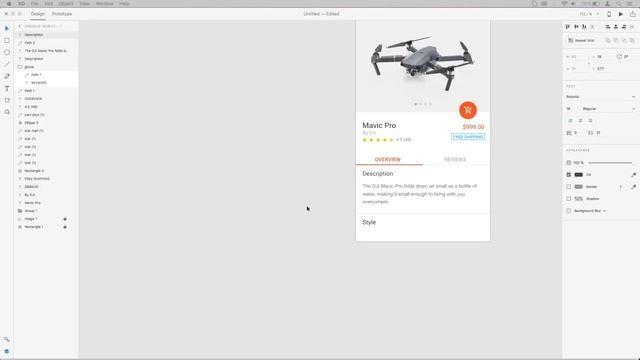
Task: Enable the Border checkbox
Action: (569, 187)
